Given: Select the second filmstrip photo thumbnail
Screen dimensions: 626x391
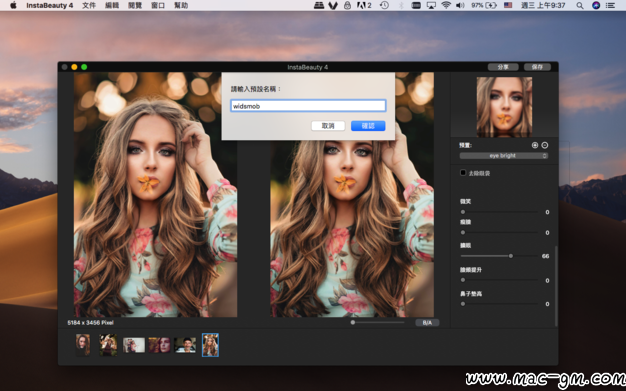Looking at the screenshot, I should (x=108, y=345).
